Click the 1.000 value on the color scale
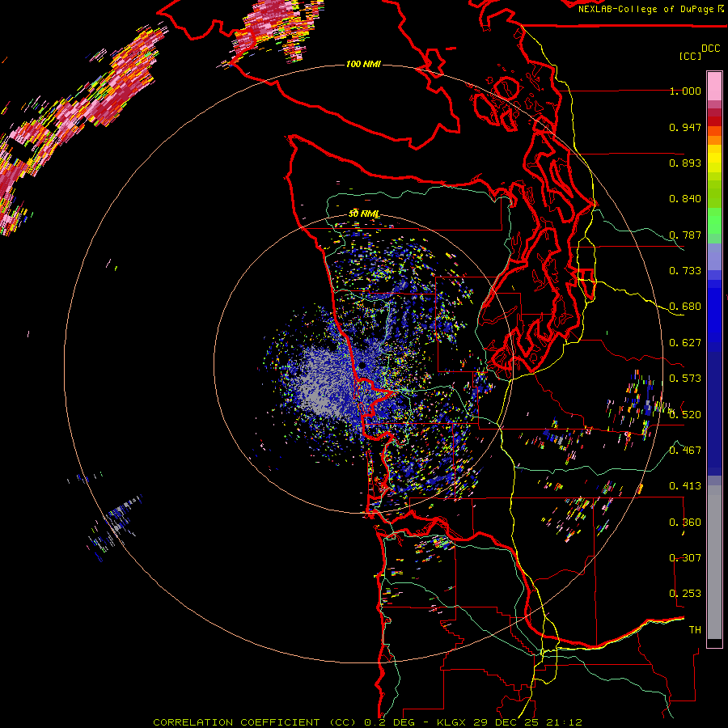This screenshot has height=728, width=728. click(685, 91)
